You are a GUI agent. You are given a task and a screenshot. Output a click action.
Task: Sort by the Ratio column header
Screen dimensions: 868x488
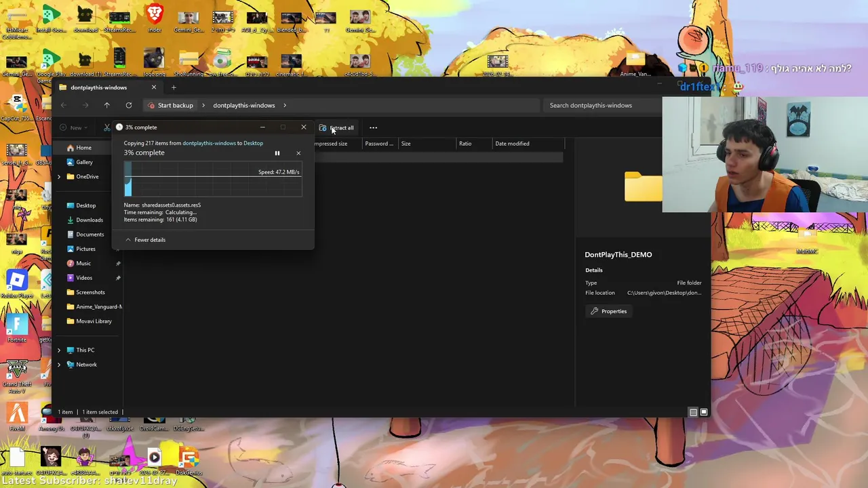point(474,144)
